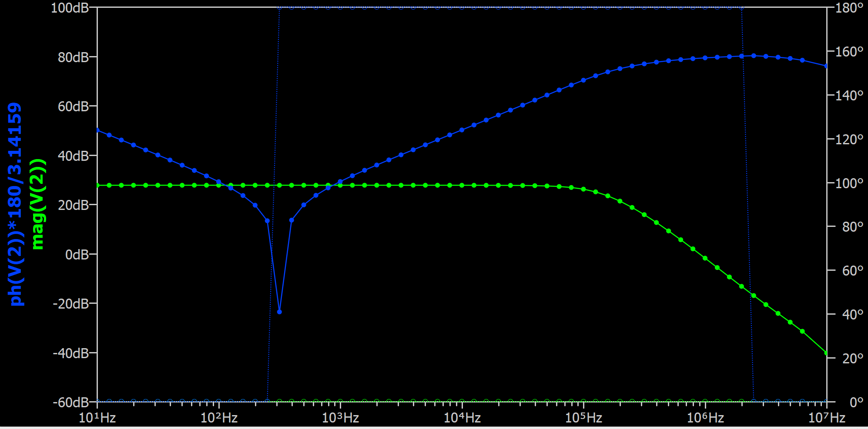The width and height of the screenshot is (868, 429).
Task: Click the 10⁴Hz frequency axis label
Action: [462, 418]
